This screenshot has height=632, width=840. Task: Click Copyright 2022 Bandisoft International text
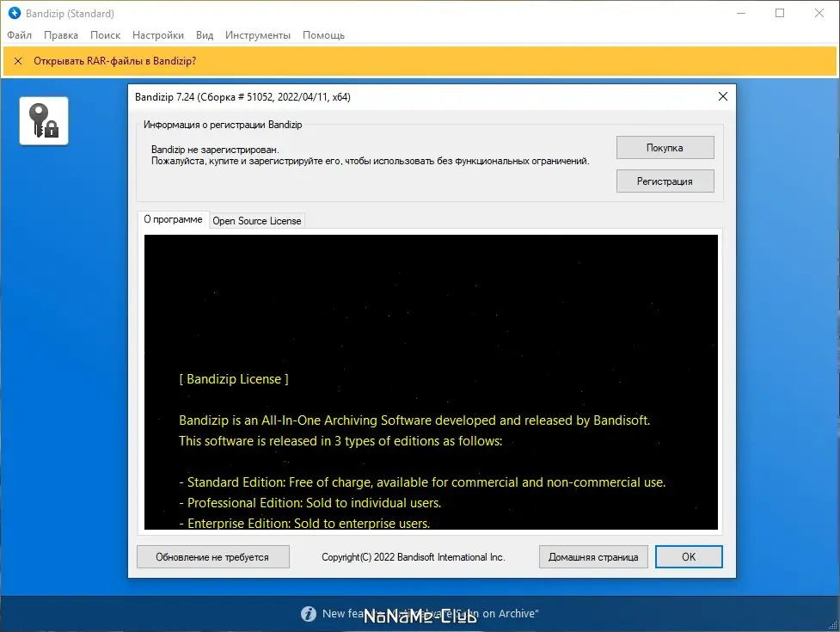point(413,557)
